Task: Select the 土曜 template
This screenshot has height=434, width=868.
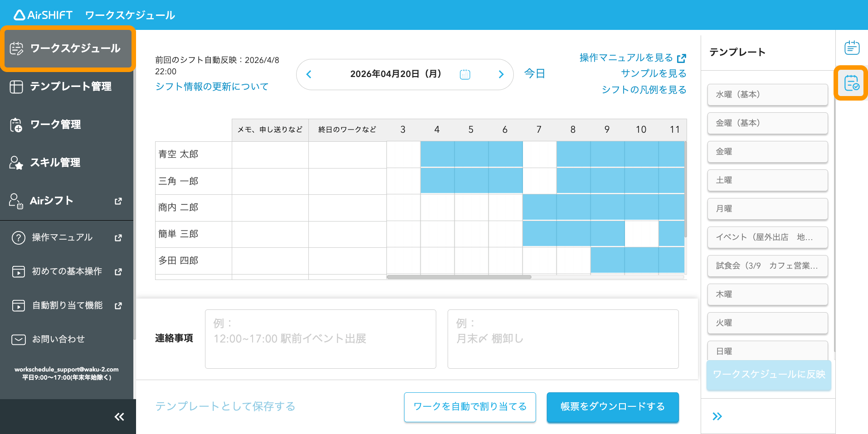Action: tap(767, 180)
